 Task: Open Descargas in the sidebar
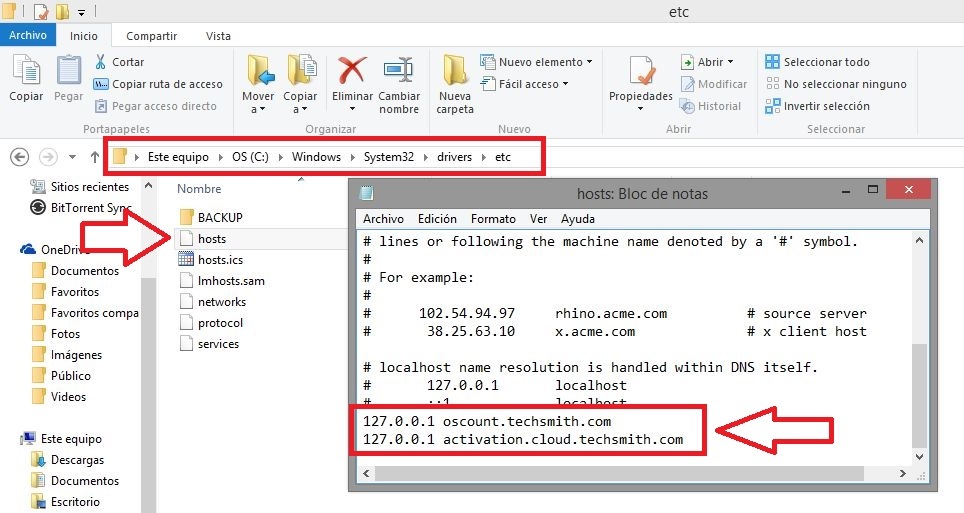pos(68,459)
